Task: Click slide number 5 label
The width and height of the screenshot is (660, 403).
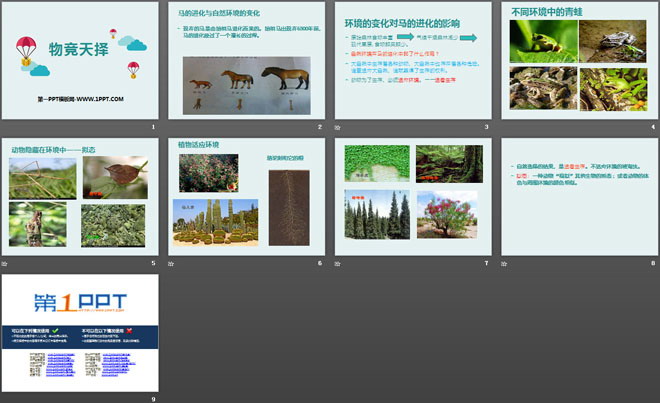Action: click(153, 263)
